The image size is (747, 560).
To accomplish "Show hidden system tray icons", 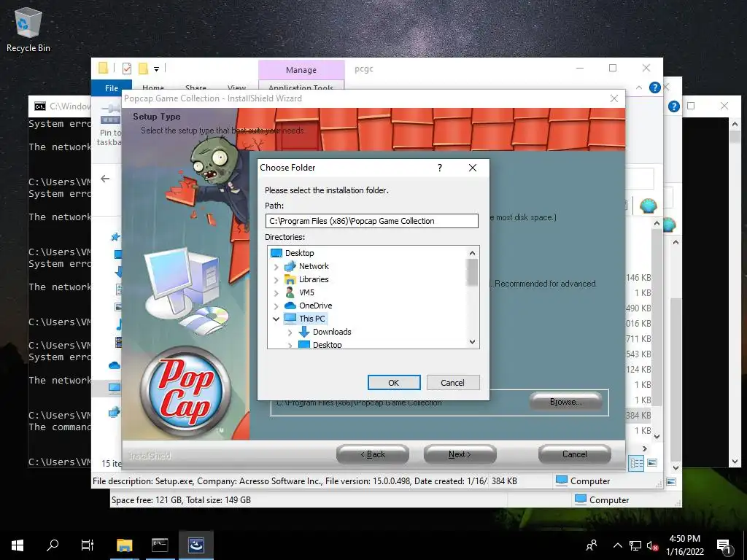I will tap(617, 545).
